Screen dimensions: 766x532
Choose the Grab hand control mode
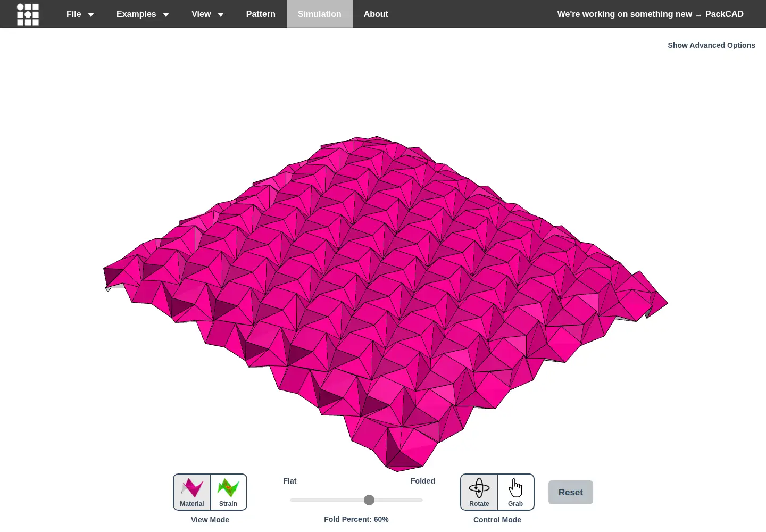click(515, 492)
